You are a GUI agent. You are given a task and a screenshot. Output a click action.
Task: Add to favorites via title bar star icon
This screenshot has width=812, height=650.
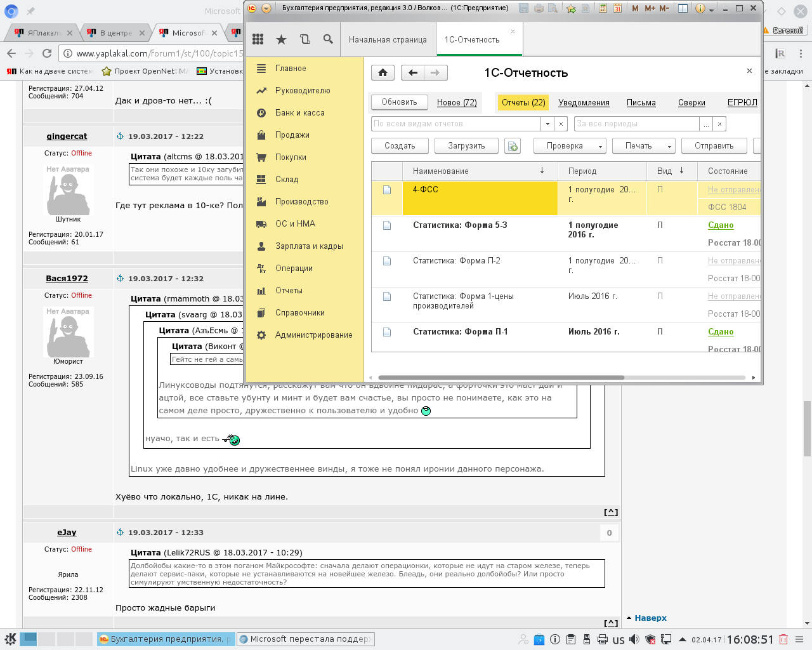[x=572, y=8]
